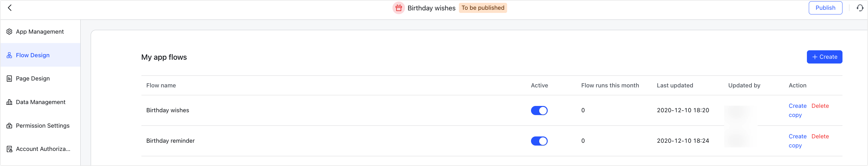868x166 pixels.
Task: Click the Permission Settings lock icon
Action: (x=9, y=126)
